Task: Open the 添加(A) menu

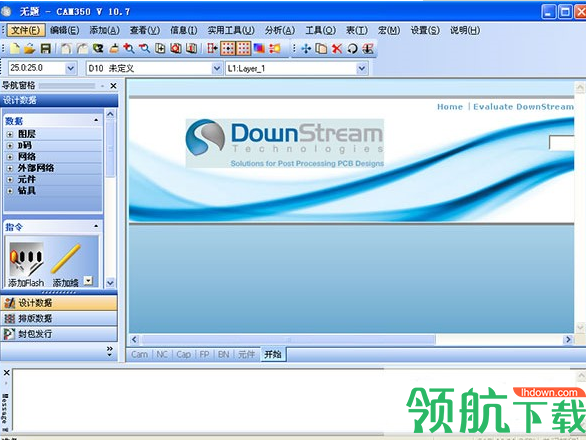Action: [105, 30]
